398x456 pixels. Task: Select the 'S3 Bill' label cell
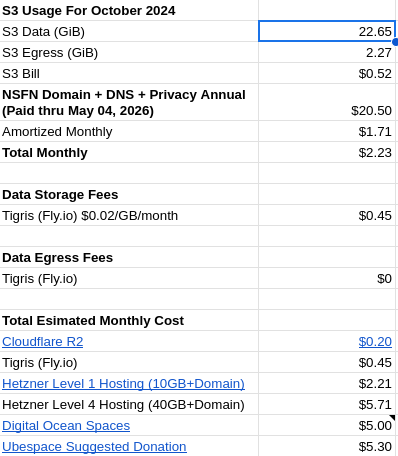click(129, 73)
